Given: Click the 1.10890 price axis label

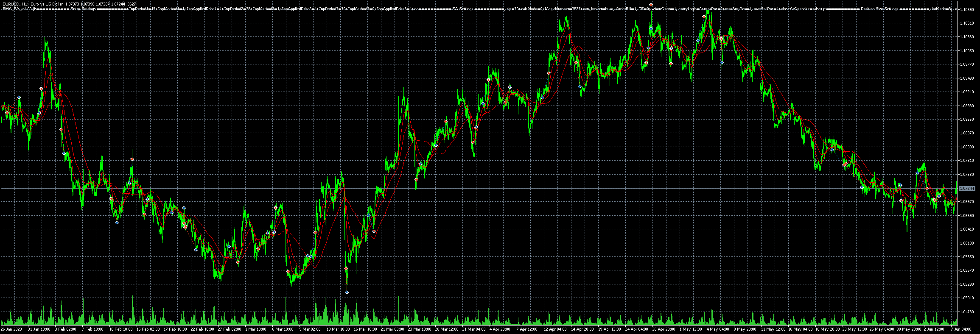Looking at the screenshot, I should pyautogui.click(x=968, y=9).
